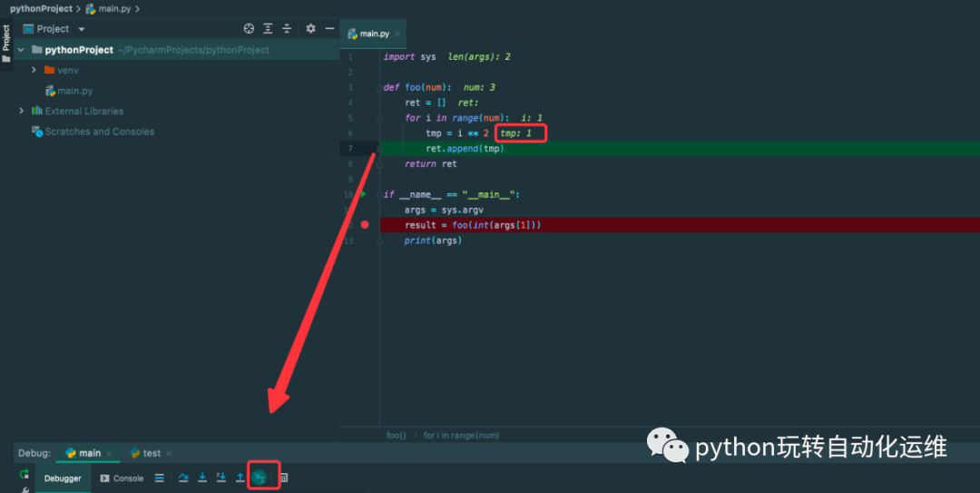
Task: Click the Step Over debugger icon
Action: tap(183, 478)
